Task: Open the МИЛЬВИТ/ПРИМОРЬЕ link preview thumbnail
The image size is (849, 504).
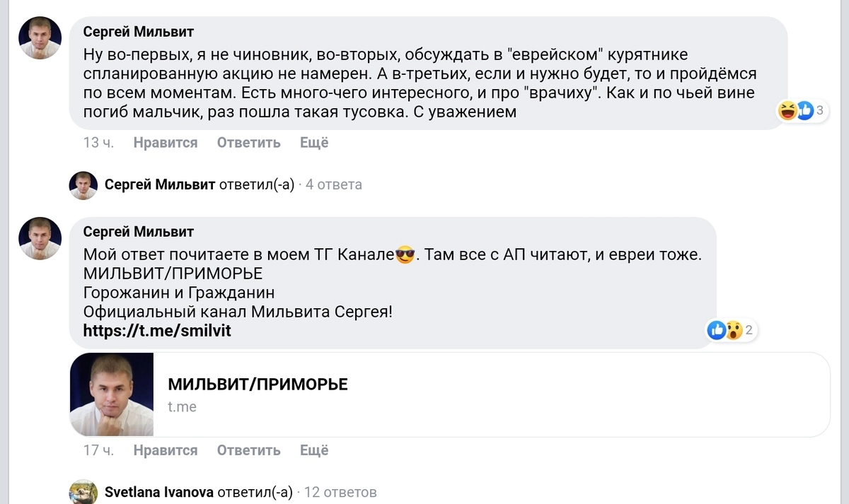Action: (112, 394)
